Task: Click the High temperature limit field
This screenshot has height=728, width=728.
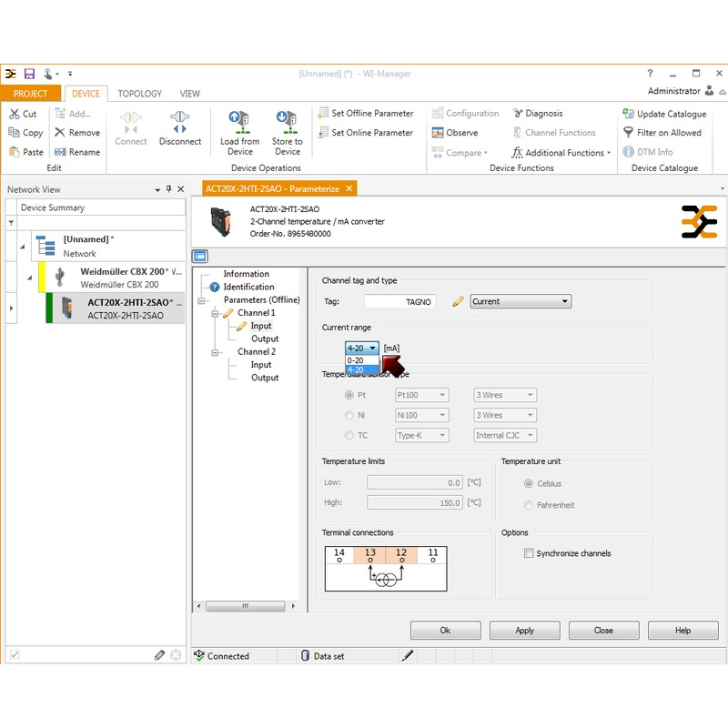Action: [415, 502]
